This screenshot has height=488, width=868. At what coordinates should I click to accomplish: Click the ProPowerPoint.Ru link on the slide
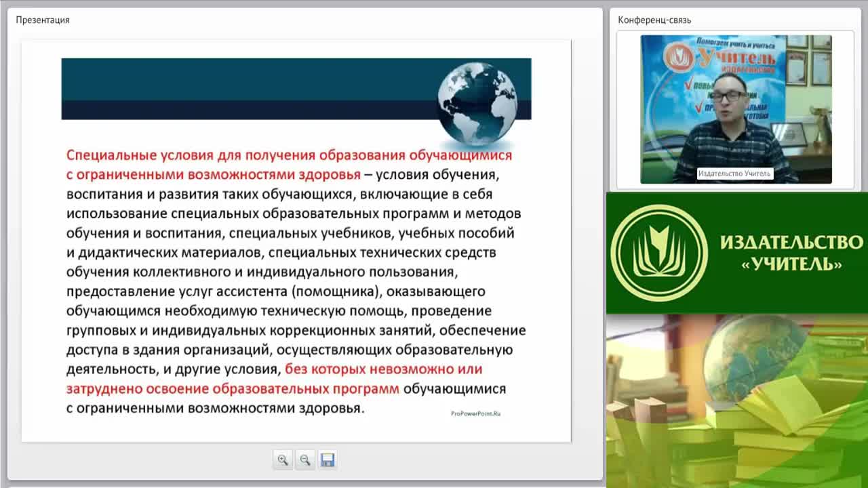tap(475, 413)
